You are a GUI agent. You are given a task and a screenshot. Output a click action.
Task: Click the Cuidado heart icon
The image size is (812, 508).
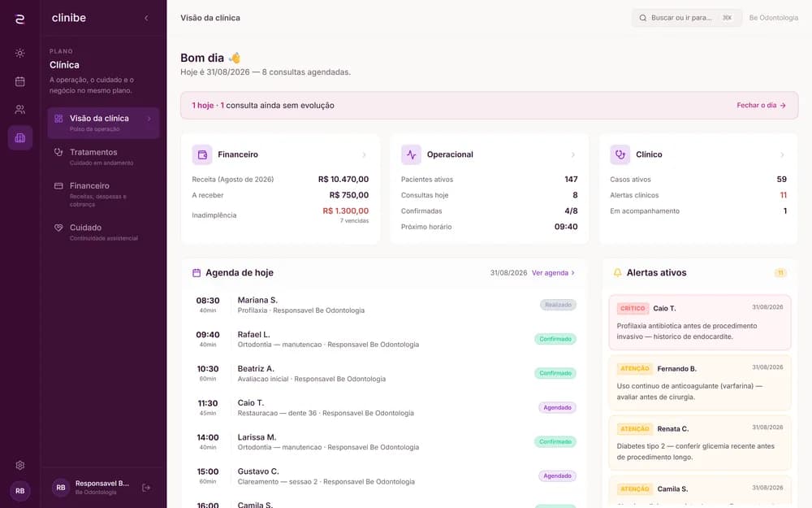(58, 228)
